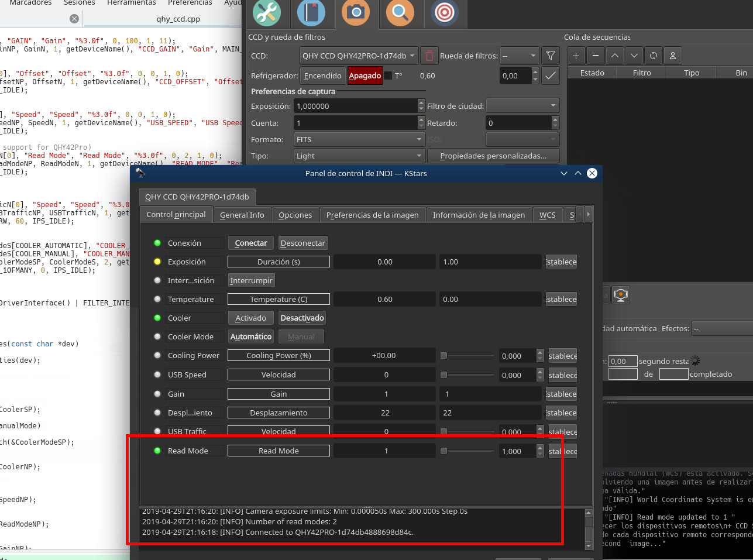Click the Estado column header
The image size is (753, 560).
tap(592, 73)
